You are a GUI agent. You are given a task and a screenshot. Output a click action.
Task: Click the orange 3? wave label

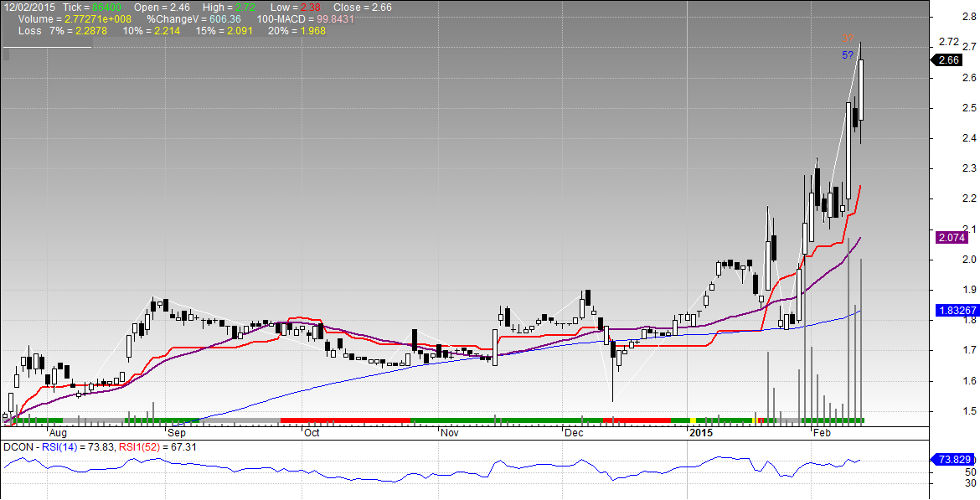pos(848,39)
